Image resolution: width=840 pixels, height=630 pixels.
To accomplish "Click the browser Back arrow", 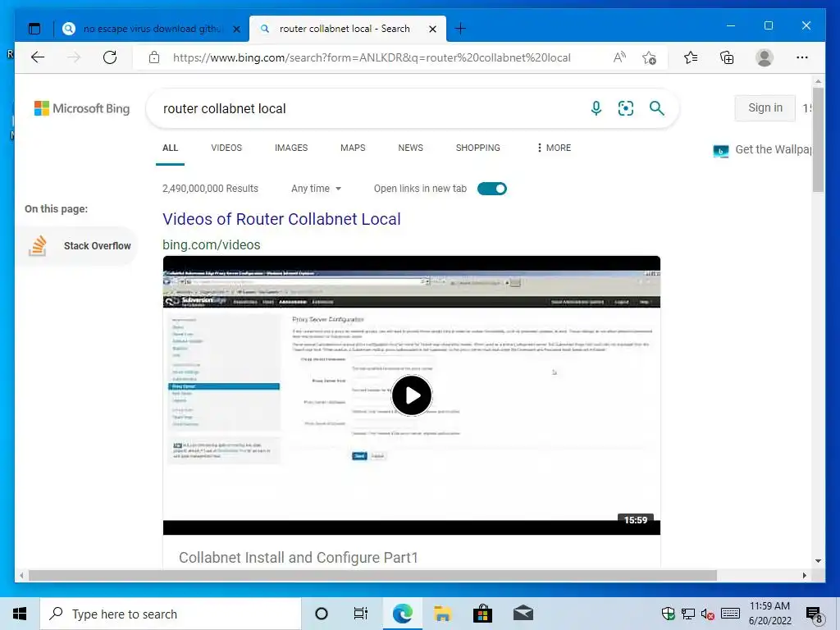I will pyautogui.click(x=38, y=57).
